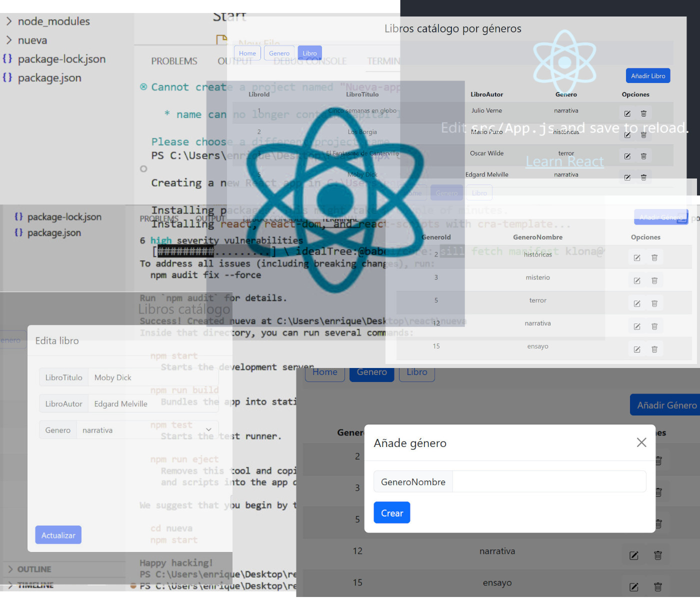Delete the Oscar Wilde book row
700x600 pixels.
click(643, 156)
